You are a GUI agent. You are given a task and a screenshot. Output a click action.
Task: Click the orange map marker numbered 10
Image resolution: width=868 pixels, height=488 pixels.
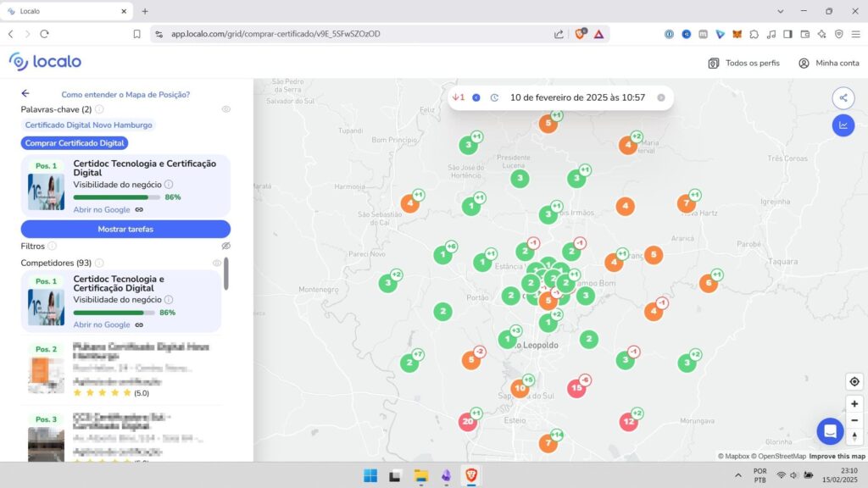point(520,388)
